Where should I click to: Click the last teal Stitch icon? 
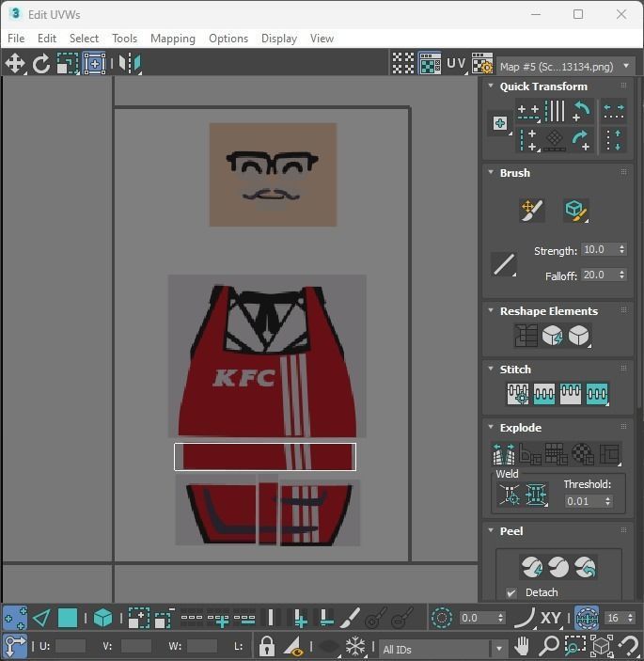click(x=597, y=394)
